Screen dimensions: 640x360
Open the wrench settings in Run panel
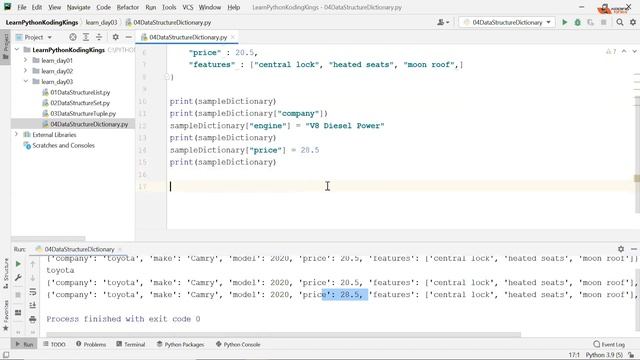(x=18, y=278)
